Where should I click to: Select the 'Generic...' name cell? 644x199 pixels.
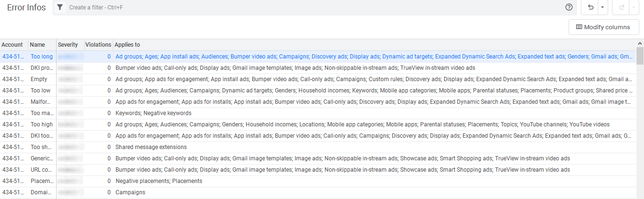coord(42,158)
